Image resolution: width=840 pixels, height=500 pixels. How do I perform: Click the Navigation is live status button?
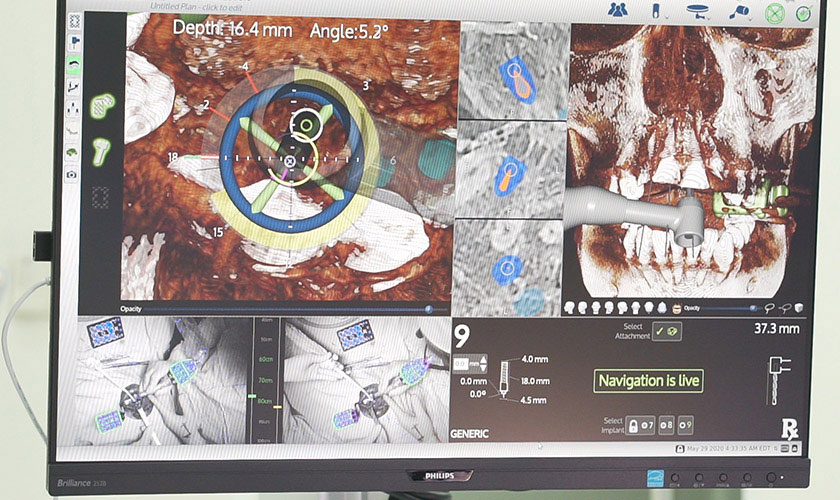tap(648, 381)
